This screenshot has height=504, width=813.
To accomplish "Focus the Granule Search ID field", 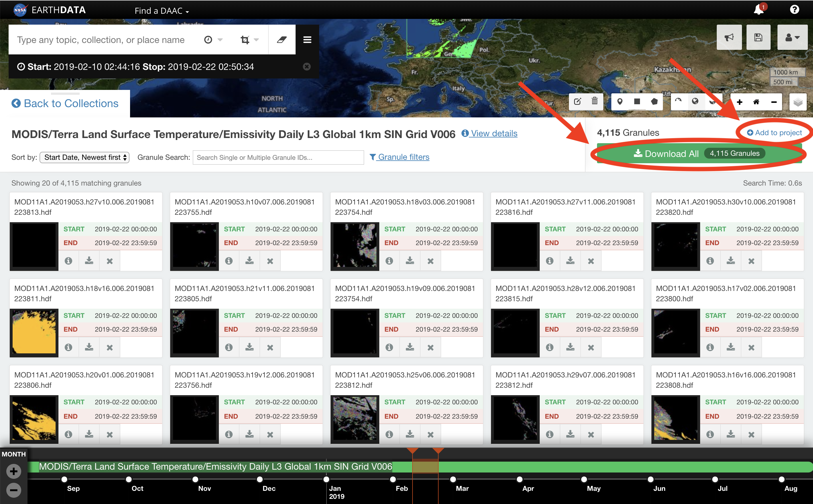I will 278,157.
